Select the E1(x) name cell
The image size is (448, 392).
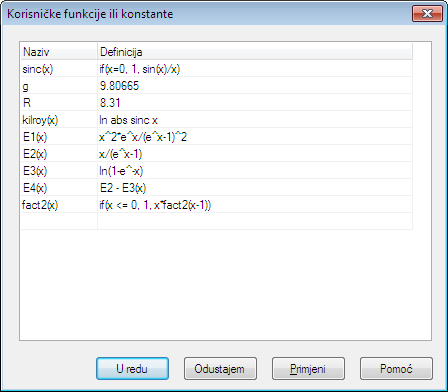coord(59,137)
